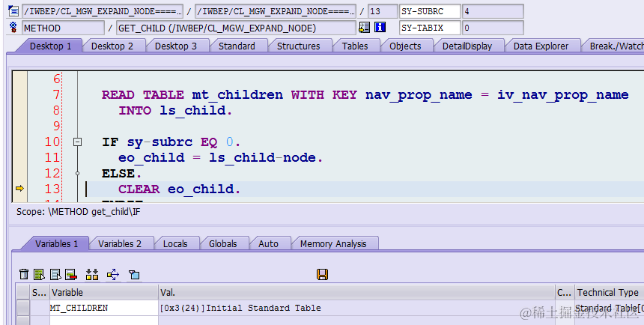This screenshot has height=325, width=644.
Task: Click the gray list icon in variables toolbar
Action: [55, 274]
